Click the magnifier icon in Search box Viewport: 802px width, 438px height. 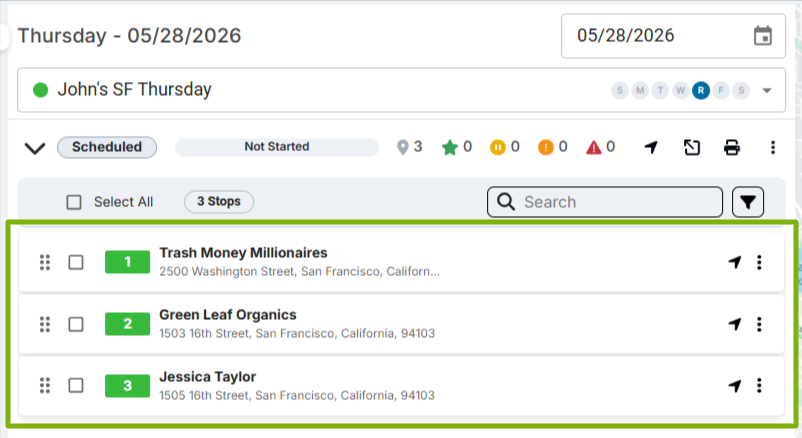[506, 202]
